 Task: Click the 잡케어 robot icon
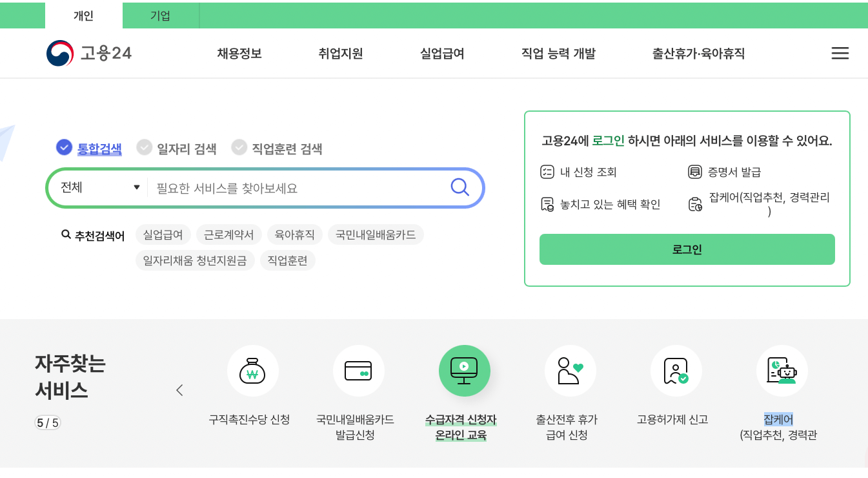pos(782,371)
